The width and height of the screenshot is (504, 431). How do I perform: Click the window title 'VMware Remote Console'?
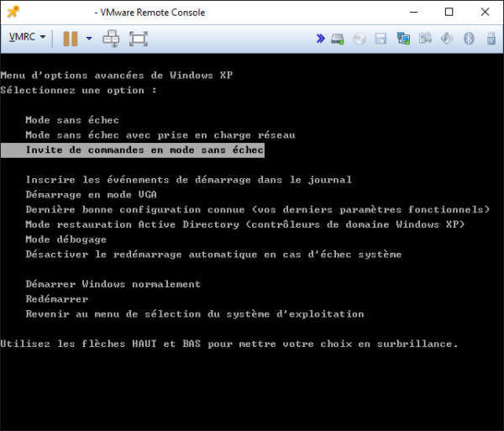tap(152, 13)
